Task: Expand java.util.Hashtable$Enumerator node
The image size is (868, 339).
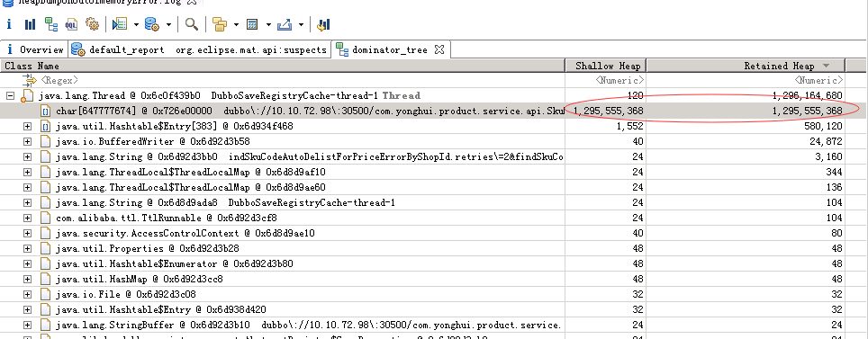Action: pyautogui.click(x=27, y=263)
